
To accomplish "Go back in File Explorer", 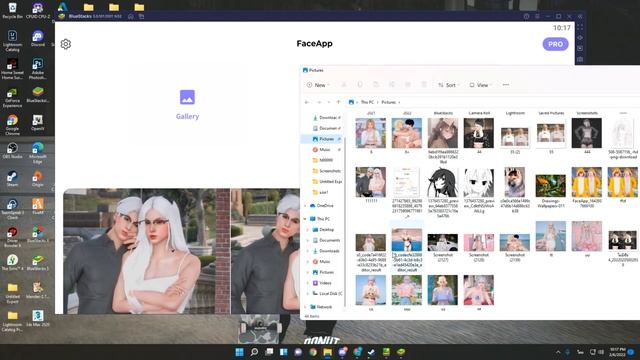I will (307, 102).
